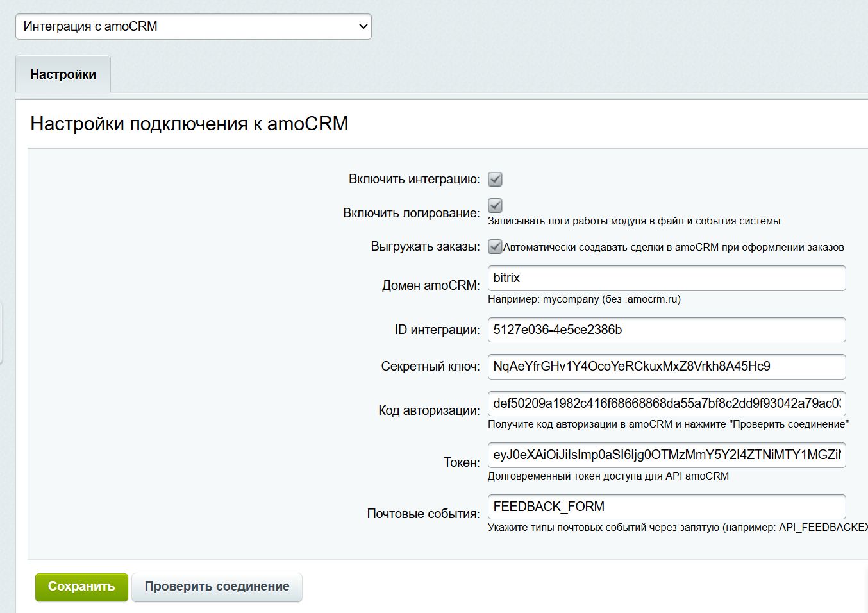Open the "Интеграция с amoCRM" module dropdown
Image resolution: width=868 pixels, height=613 pixels.
192,26
